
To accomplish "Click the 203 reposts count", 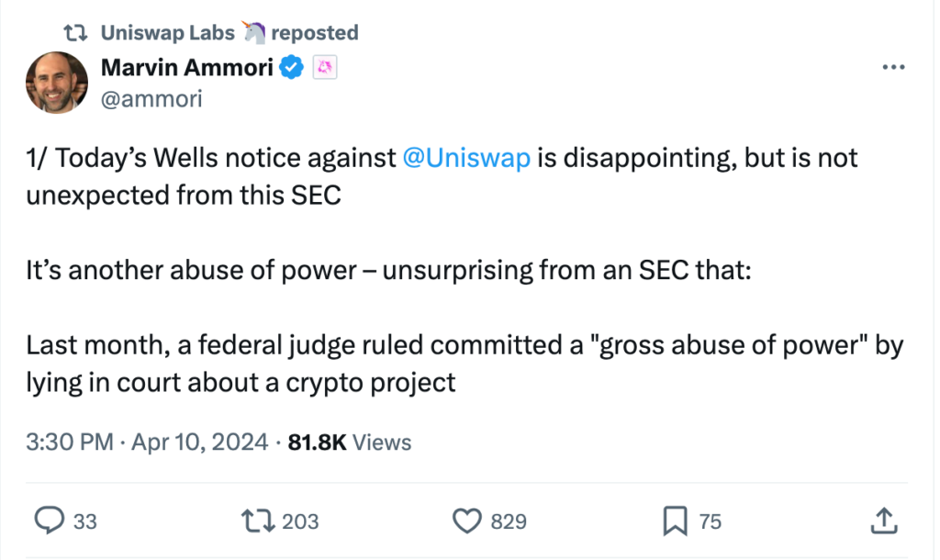I will (x=300, y=521).
